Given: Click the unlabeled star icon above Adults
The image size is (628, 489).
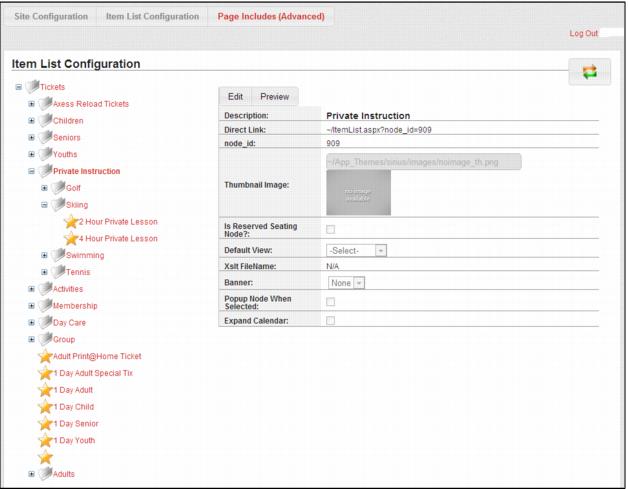Looking at the screenshot, I should click(x=45, y=457).
